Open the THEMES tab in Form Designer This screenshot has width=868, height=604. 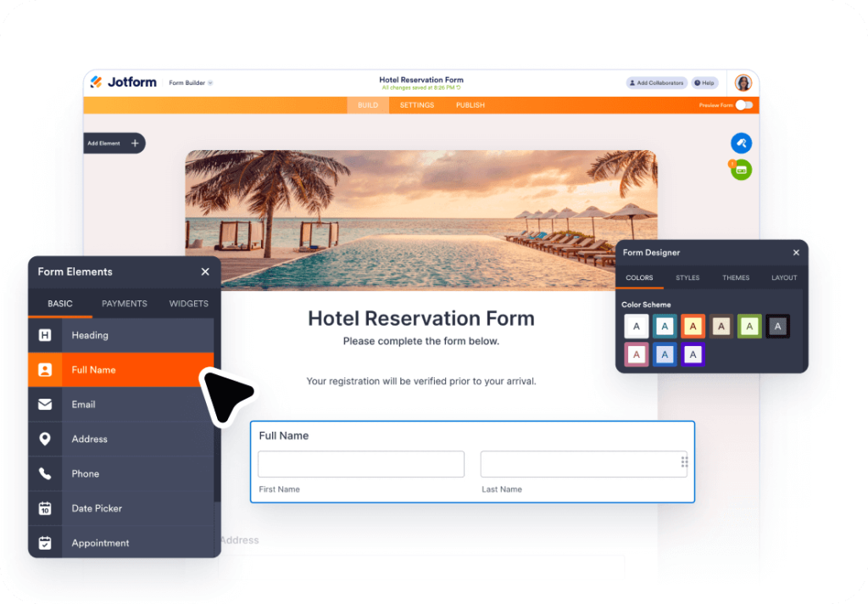[x=736, y=277]
